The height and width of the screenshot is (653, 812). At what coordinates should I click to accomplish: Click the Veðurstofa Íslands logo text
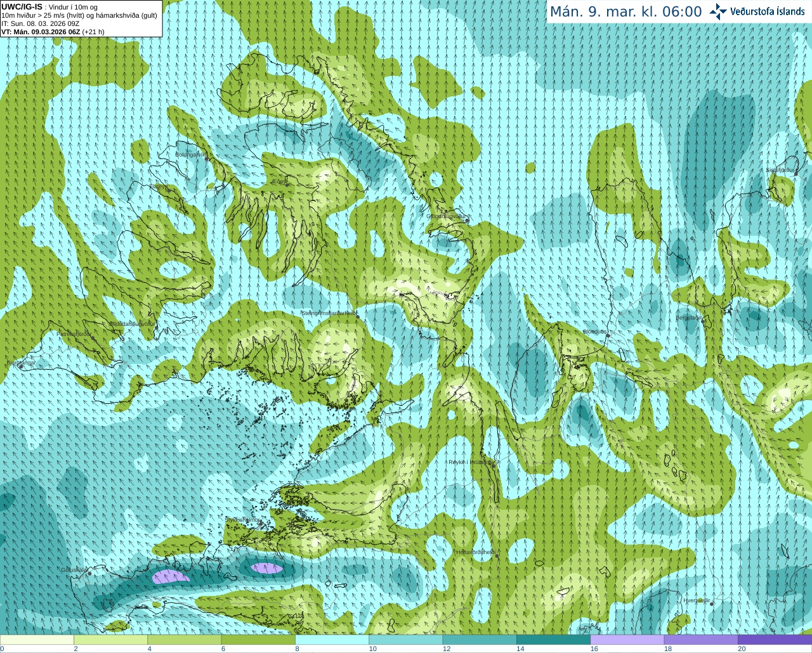point(767,11)
